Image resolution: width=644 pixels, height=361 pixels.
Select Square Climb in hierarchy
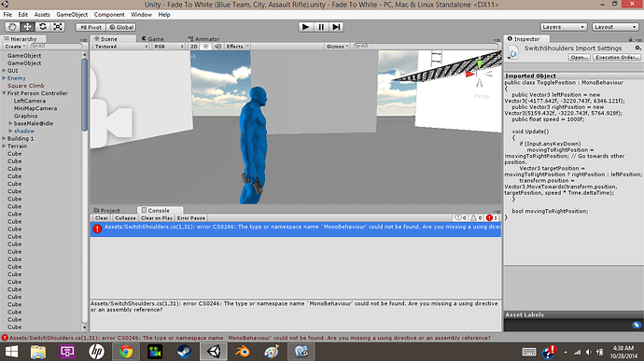coord(25,86)
